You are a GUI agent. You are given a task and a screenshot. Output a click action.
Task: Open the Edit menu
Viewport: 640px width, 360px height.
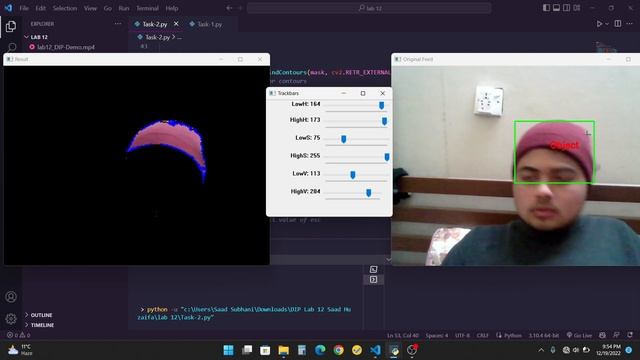point(40,8)
